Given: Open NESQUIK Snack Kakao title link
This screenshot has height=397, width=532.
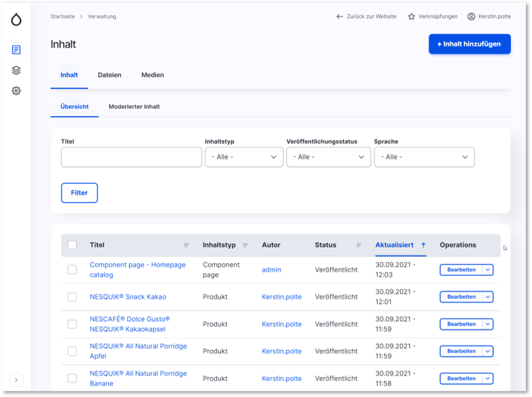Looking at the screenshot, I should pos(128,297).
